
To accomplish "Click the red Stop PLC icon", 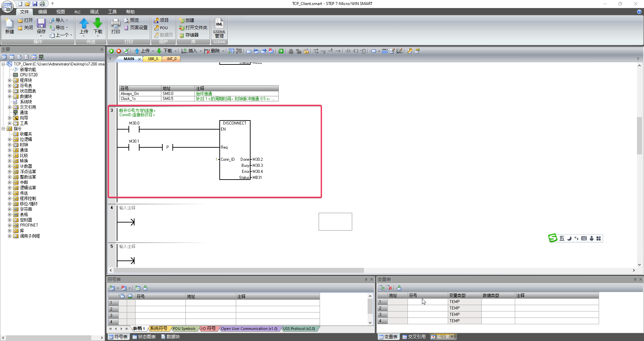I will [119, 51].
